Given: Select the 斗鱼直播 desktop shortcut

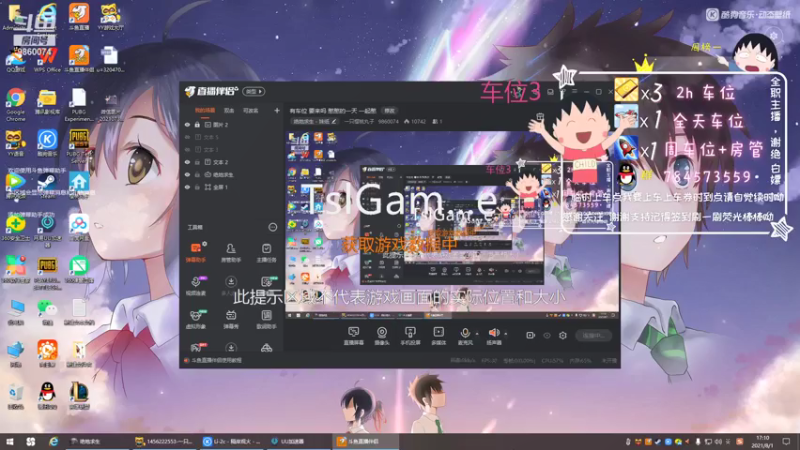Looking at the screenshot, I should (79, 17).
